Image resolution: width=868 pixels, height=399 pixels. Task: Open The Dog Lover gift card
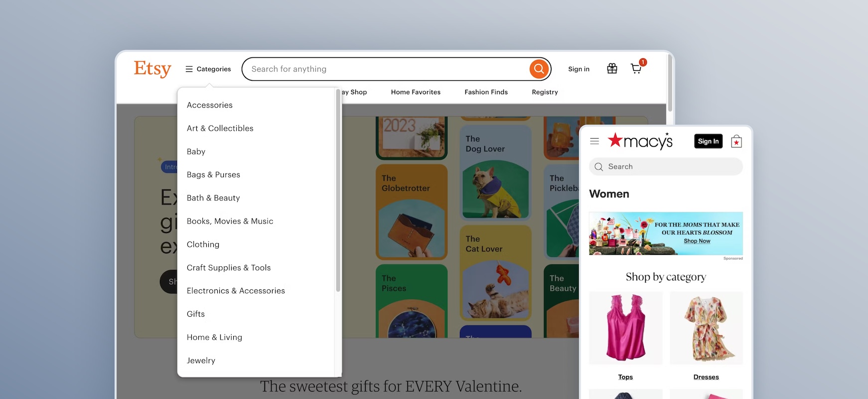pyautogui.click(x=495, y=172)
